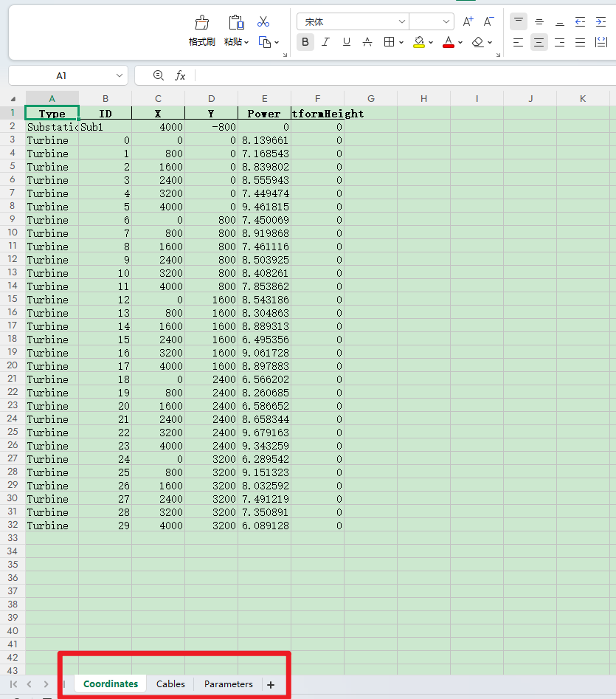The image size is (616, 699).
Task: Click the scissors Cut icon
Action: (x=263, y=22)
